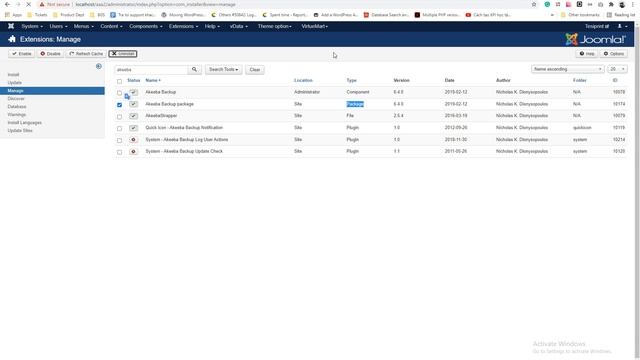
Task: Open the Database sidebar link
Action: (17, 107)
